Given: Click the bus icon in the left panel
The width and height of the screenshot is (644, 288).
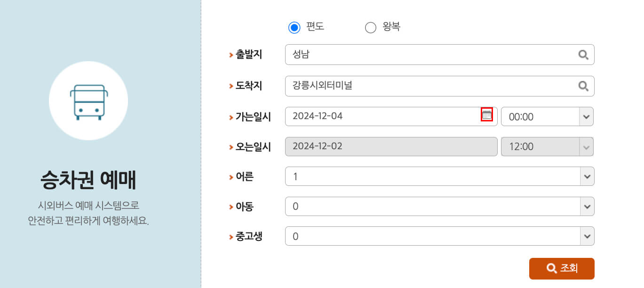Looking at the screenshot, I should [x=88, y=100].
